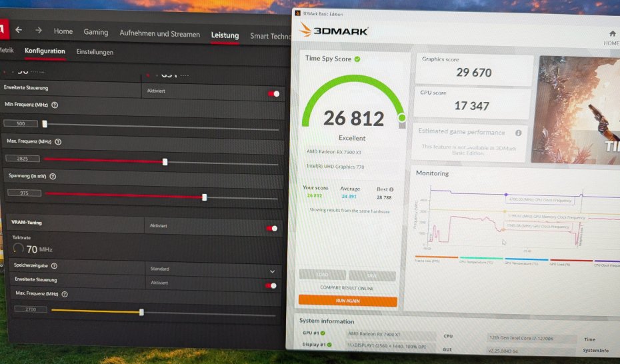Show help for Min Frequenz
620x364 pixels.
[55, 105]
